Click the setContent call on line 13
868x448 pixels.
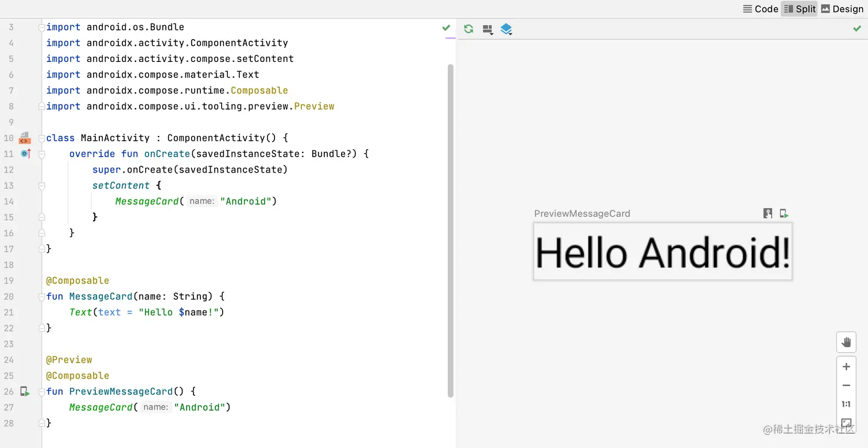click(x=121, y=185)
